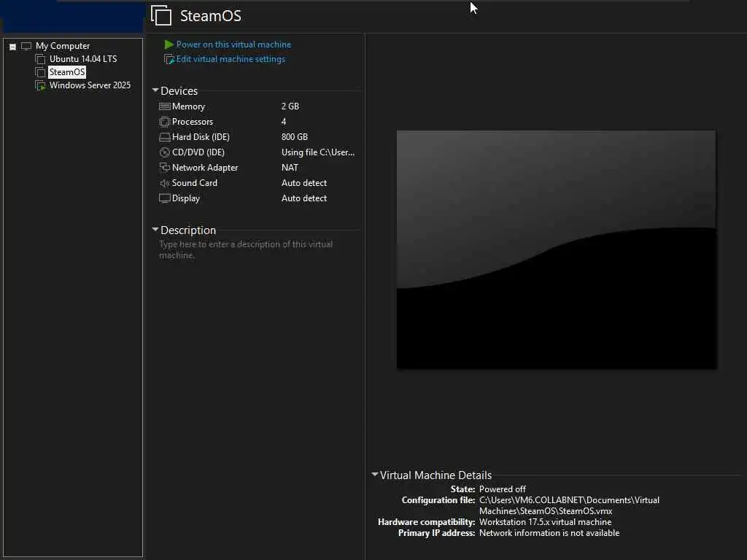Click the SteamOS VM icon in library
This screenshot has width=747, height=560.
pos(41,72)
